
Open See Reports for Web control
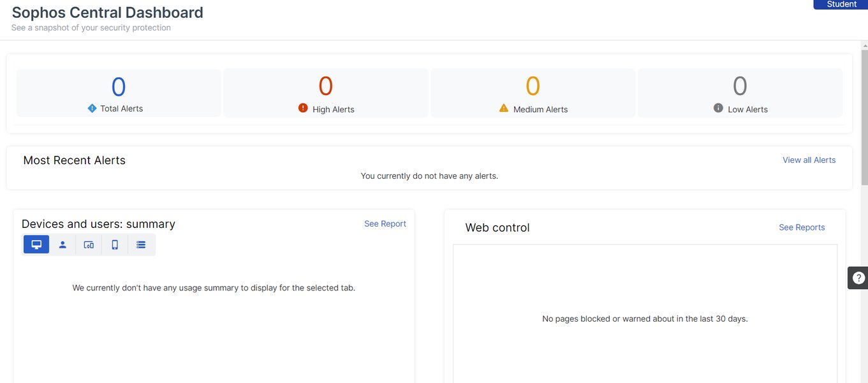pyautogui.click(x=801, y=227)
